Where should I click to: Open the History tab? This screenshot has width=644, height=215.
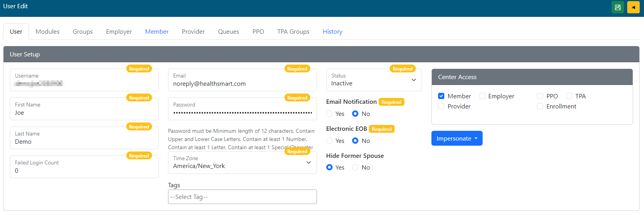click(332, 31)
